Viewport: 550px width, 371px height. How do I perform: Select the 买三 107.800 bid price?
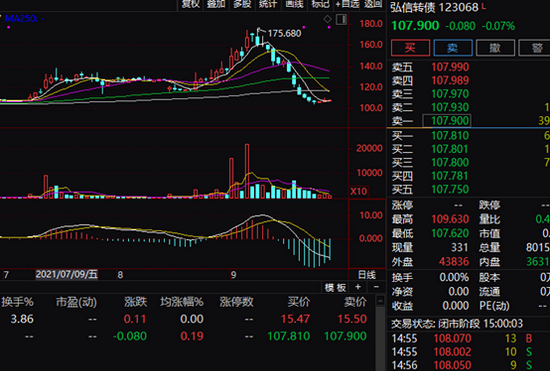click(450, 162)
